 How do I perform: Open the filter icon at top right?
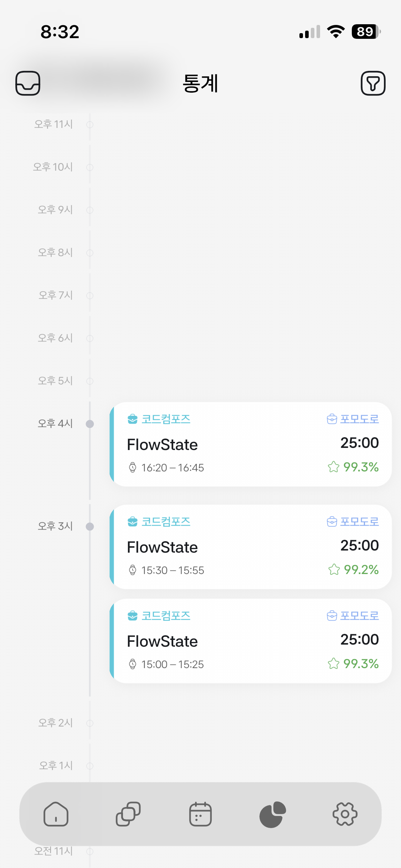(373, 83)
